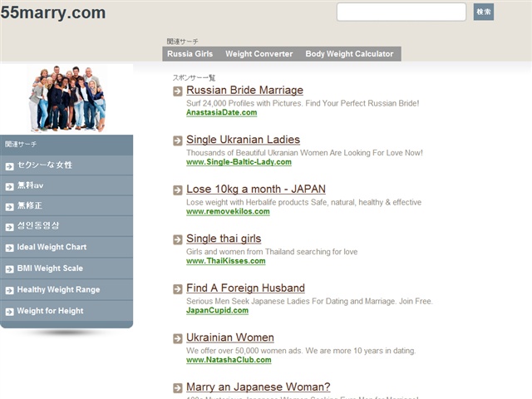Open the Russia Girls related search tab

pyautogui.click(x=190, y=54)
